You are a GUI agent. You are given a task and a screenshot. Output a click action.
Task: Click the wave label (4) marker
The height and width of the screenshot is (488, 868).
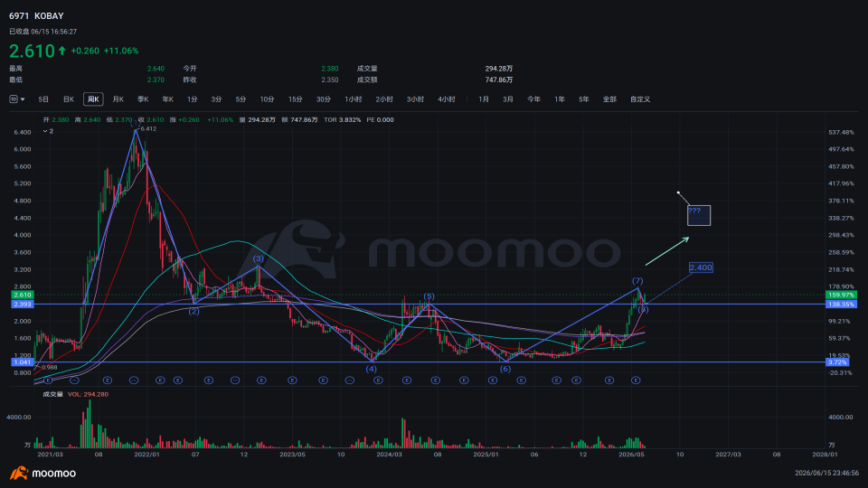tap(371, 369)
